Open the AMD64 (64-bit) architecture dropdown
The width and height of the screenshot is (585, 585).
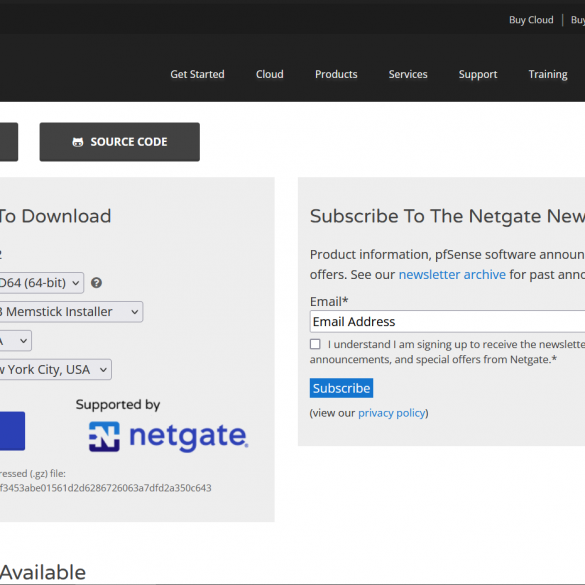[x=41, y=283]
